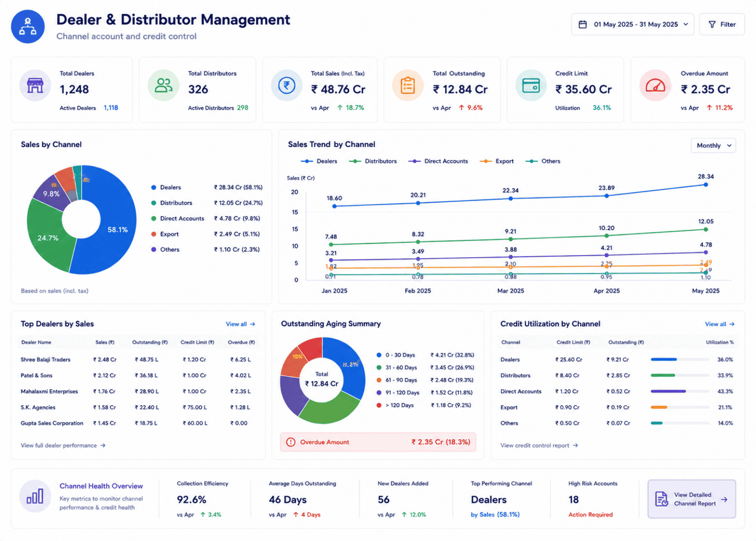Select S.K. Agencies dealer row
This screenshot has height=541, width=756.
[x=138, y=407]
